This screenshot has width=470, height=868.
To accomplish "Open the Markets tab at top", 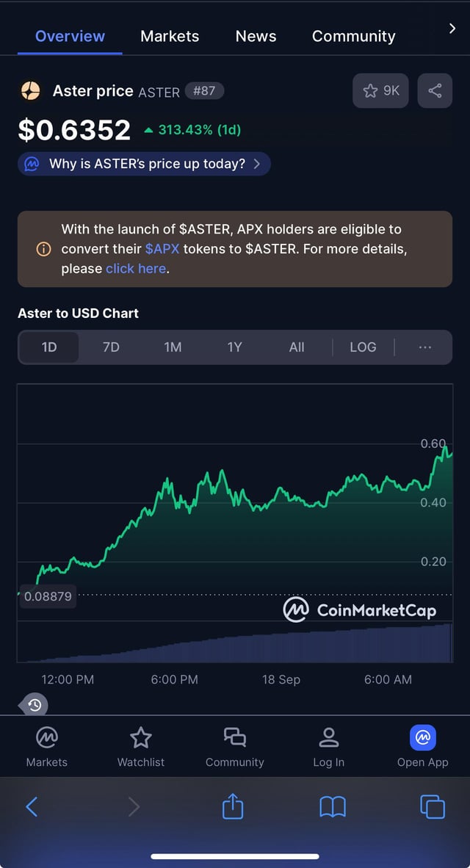I will 170,36.
